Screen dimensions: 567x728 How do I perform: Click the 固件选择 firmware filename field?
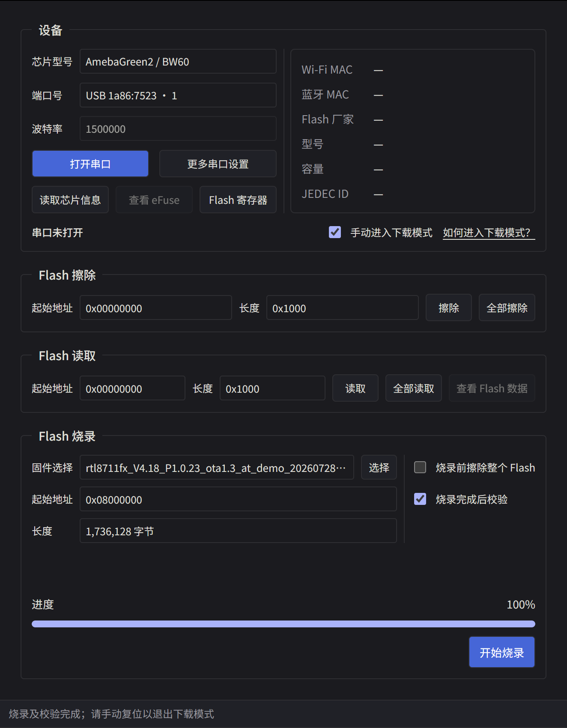pyautogui.click(x=217, y=468)
